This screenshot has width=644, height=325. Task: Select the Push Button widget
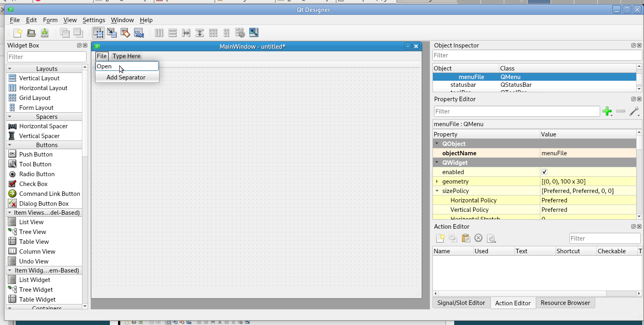[x=36, y=155]
